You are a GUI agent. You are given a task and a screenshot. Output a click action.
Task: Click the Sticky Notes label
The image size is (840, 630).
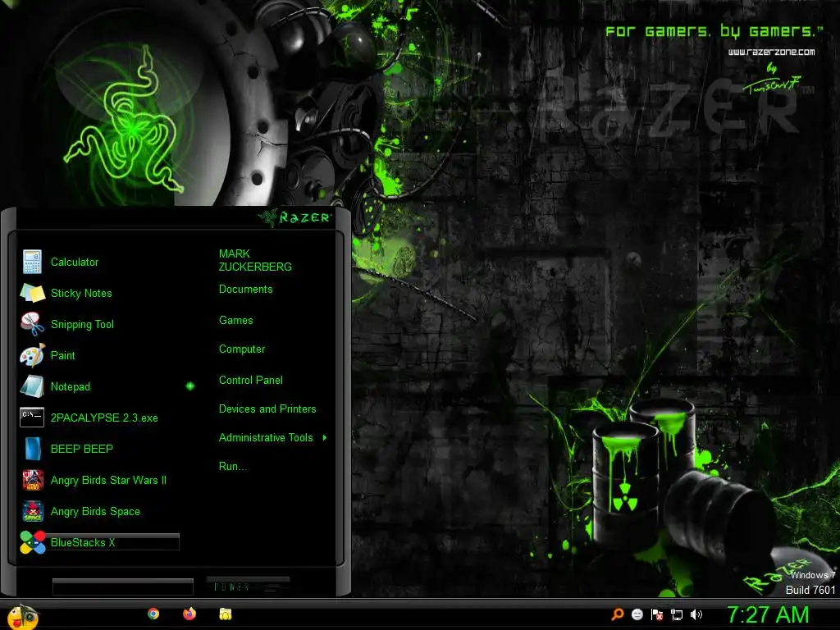tap(81, 293)
